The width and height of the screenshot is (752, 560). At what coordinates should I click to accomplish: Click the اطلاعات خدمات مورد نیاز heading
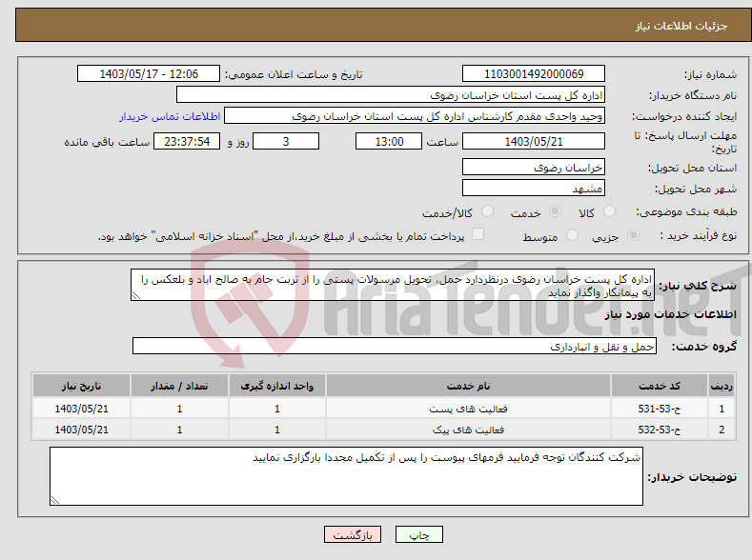[x=670, y=314]
